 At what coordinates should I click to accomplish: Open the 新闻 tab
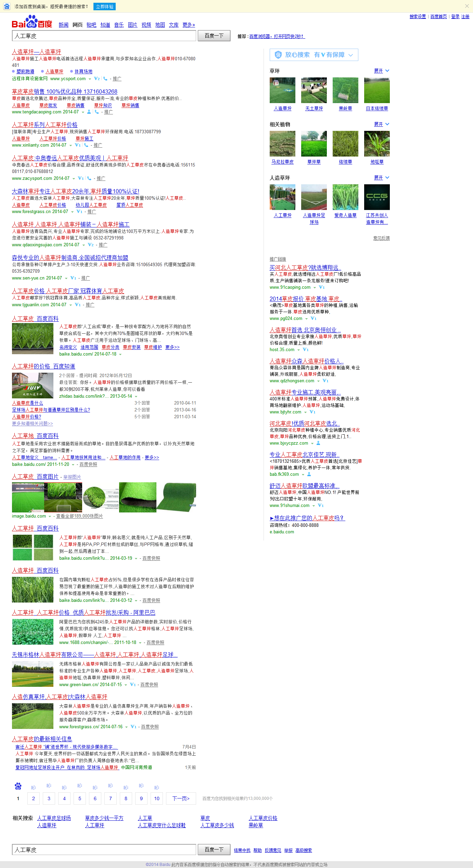coord(63,25)
